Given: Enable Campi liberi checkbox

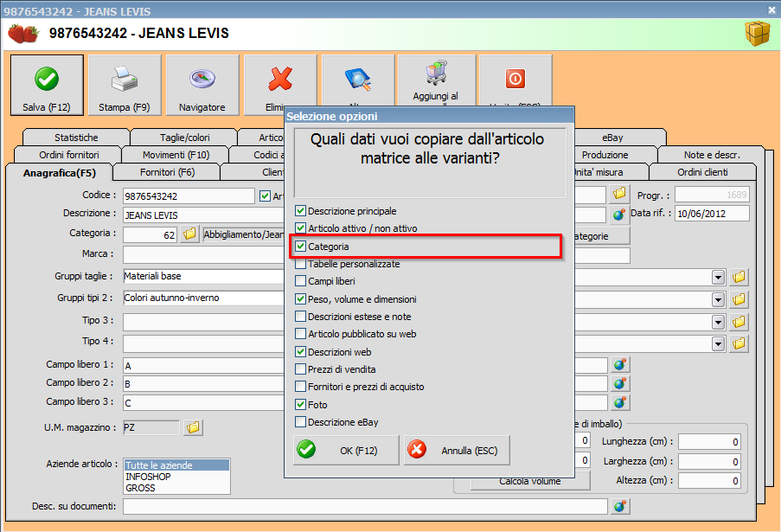Looking at the screenshot, I should point(300,281).
